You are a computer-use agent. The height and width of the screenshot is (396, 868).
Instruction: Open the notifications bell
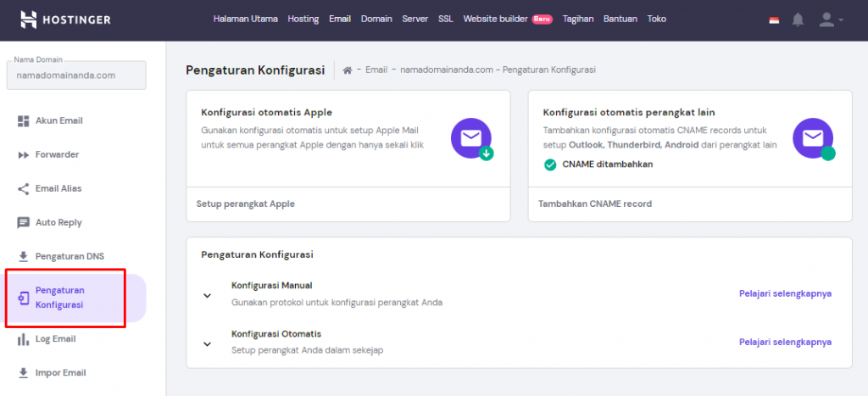pos(798,20)
